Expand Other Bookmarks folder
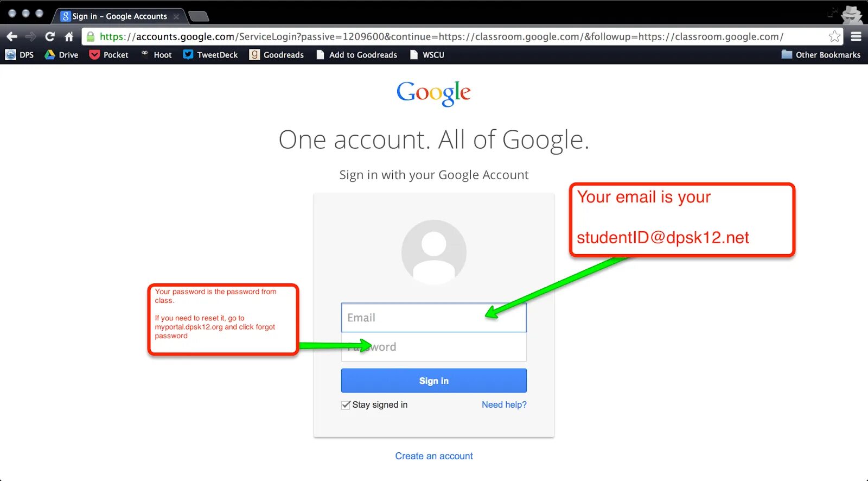This screenshot has width=868, height=481. (821, 55)
